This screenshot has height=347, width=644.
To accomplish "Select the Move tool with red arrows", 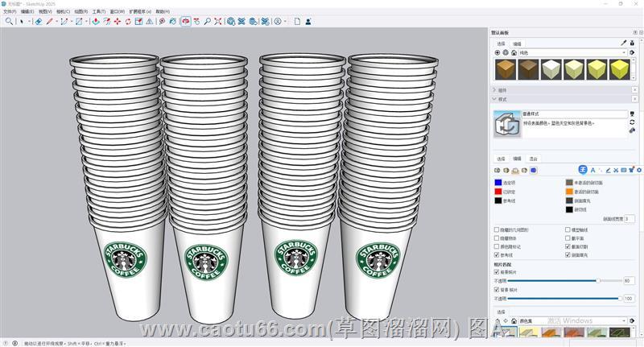I will tap(118, 22).
